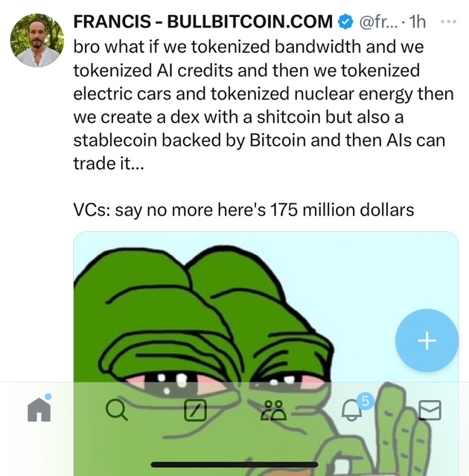Click the @fr... username handle
469x476 pixels.
click(378, 22)
